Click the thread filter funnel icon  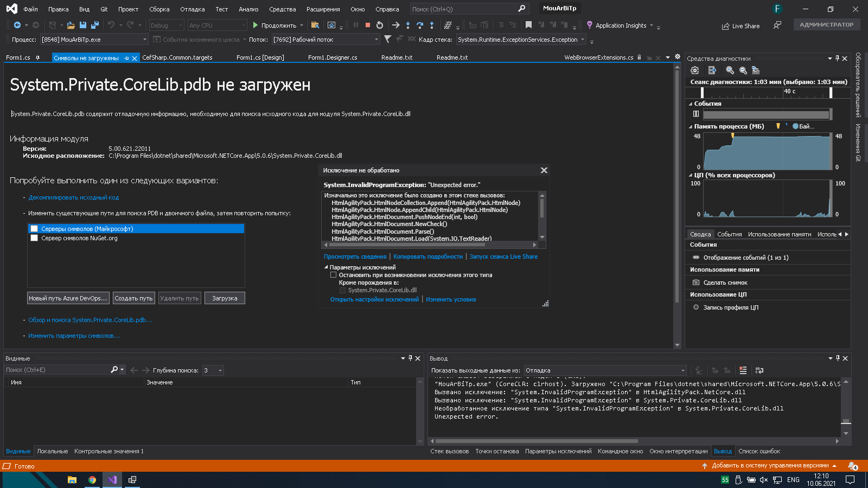pyautogui.click(x=387, y=39)
